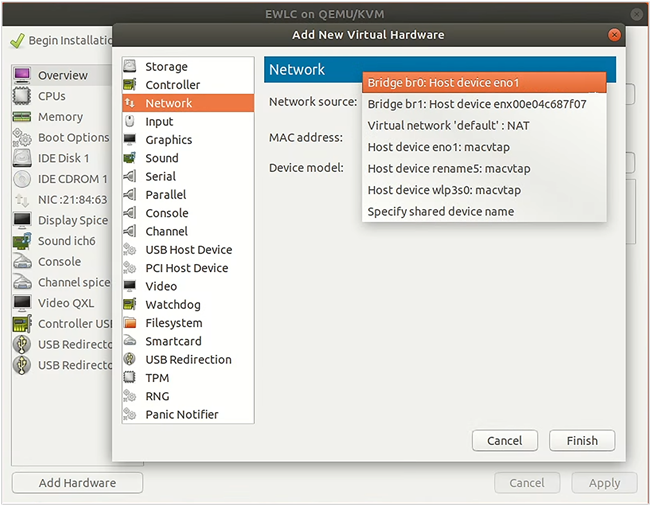
Task: Click the Parallel port icon
Action: pyautogui.click(x=130, y=194)
